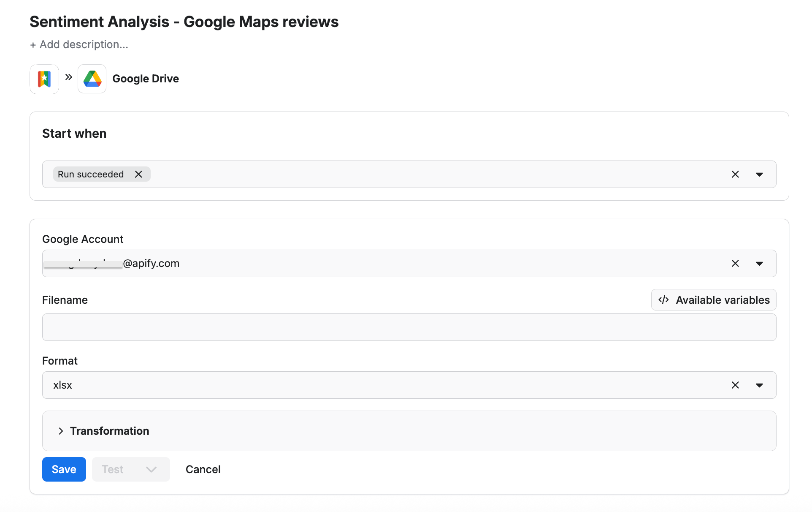Click the Run succeeded label itself
The width and height of the screenshot is (812, 512).
91,174
